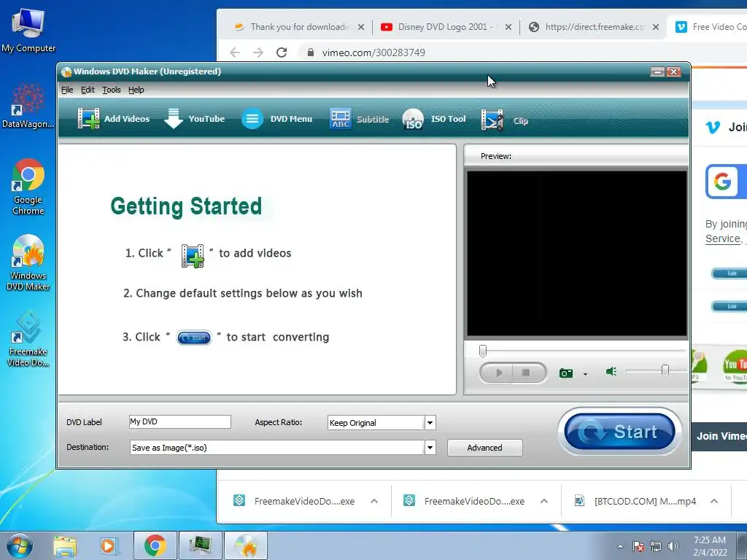Screen dimensions: 747x560
Task: Open the Clip tool
Action: coord(505,120)
